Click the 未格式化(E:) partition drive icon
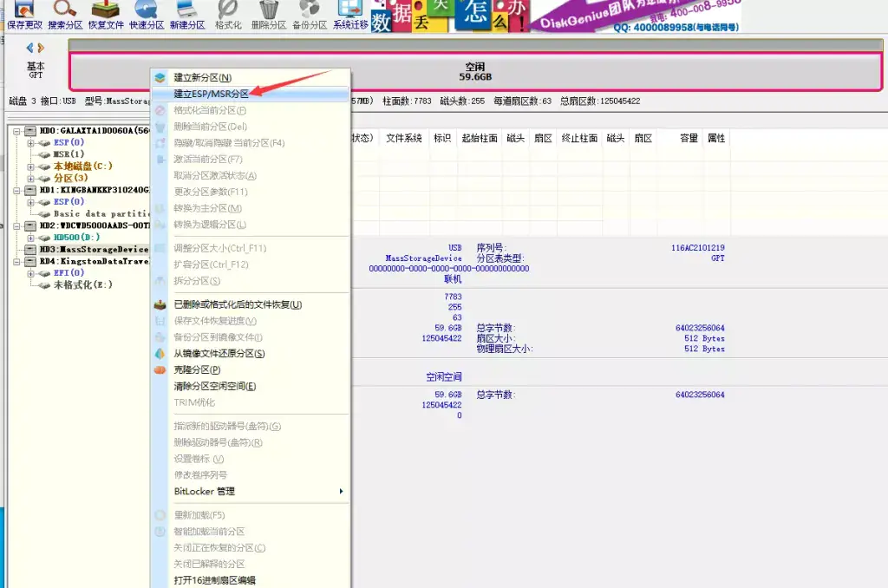888x588 pixels. tap(44, 285)
